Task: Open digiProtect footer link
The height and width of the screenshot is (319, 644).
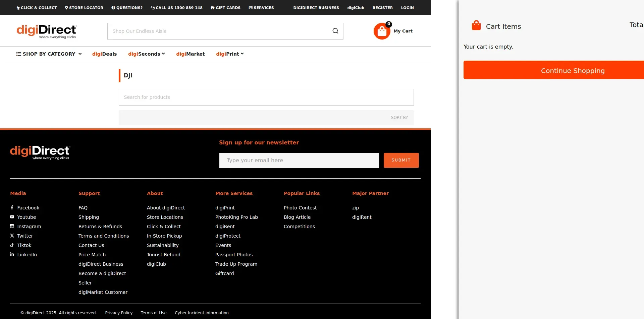Action: point(228,236)
